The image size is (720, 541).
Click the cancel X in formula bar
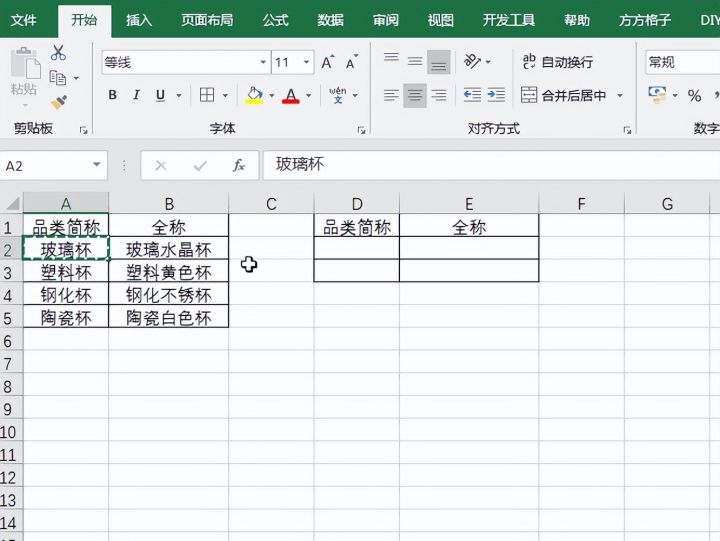[161, 165]
